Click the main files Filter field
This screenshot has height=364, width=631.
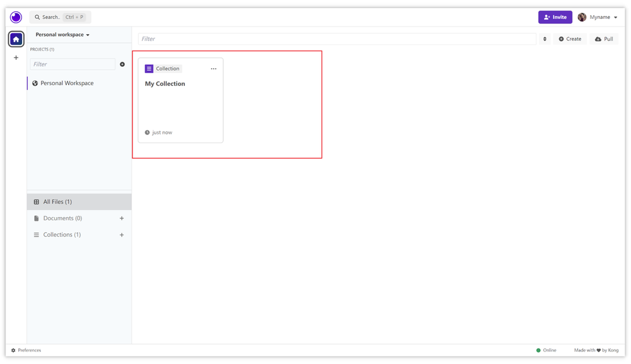tap(337, 39)
